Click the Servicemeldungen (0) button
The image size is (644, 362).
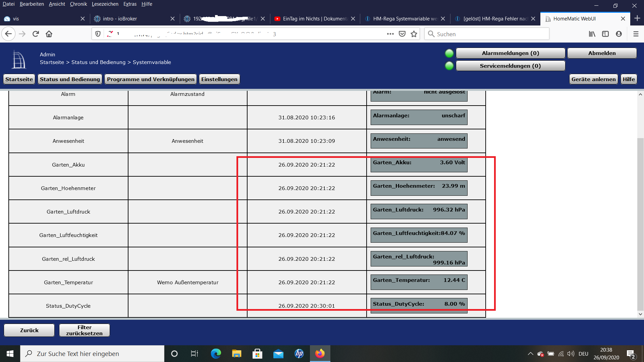(511, 66)
